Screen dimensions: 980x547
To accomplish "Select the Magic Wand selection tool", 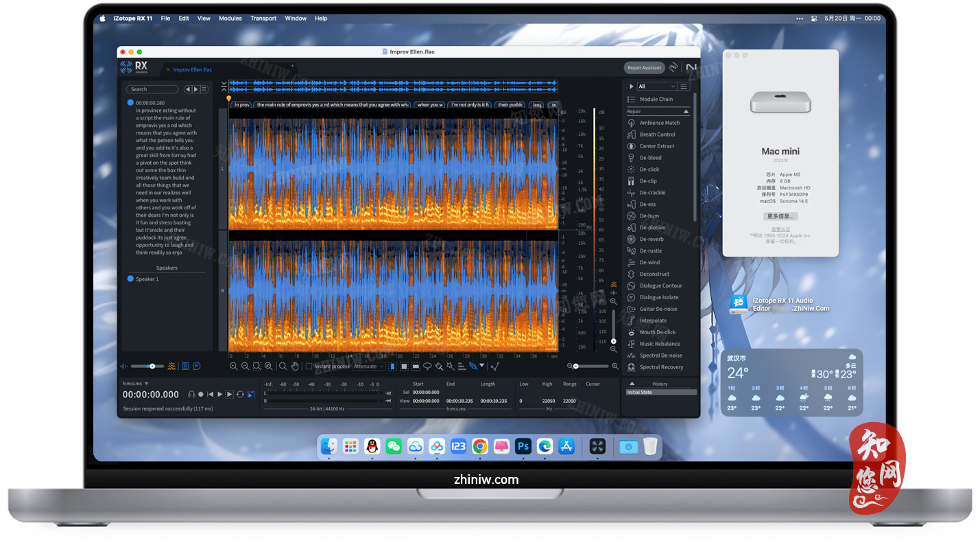I will coord(451,366).
